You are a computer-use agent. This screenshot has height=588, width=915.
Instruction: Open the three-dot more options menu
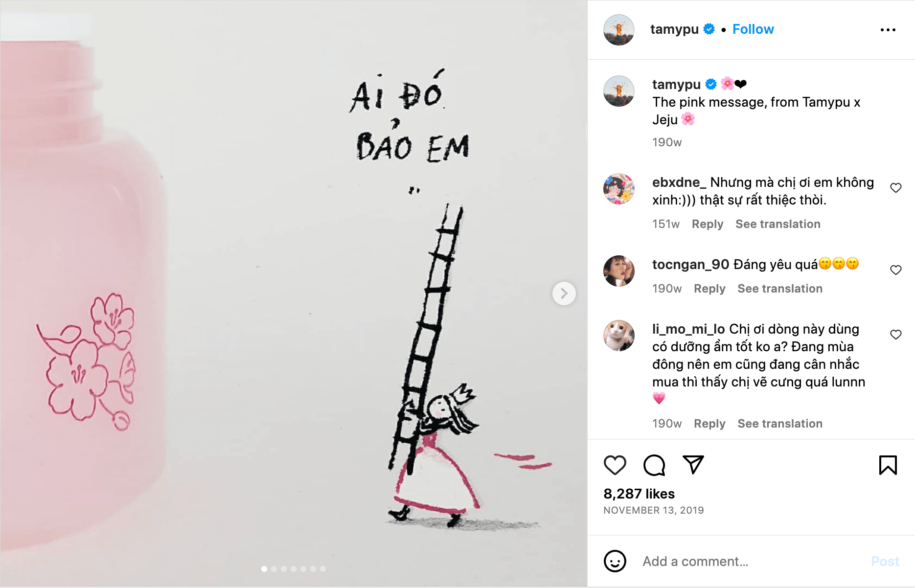click(888, 30)
